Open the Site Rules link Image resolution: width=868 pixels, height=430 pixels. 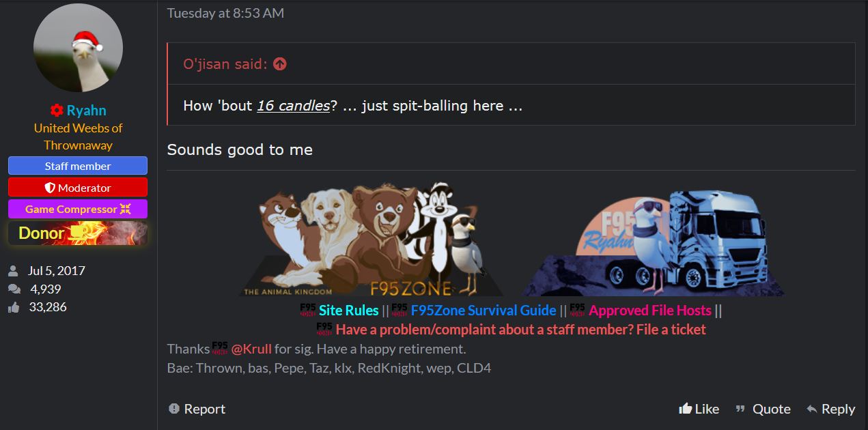tap(348, 311)
